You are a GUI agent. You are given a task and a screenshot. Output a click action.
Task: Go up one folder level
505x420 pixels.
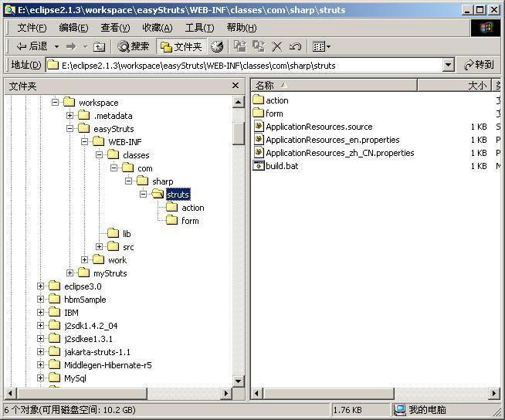point(99,47)
